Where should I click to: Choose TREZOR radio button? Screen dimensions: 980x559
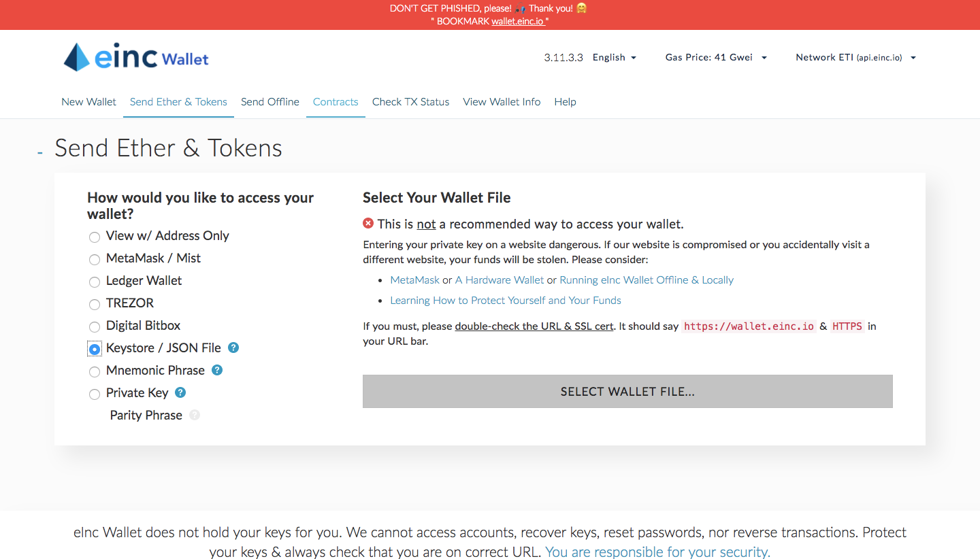tap(95, 305)
